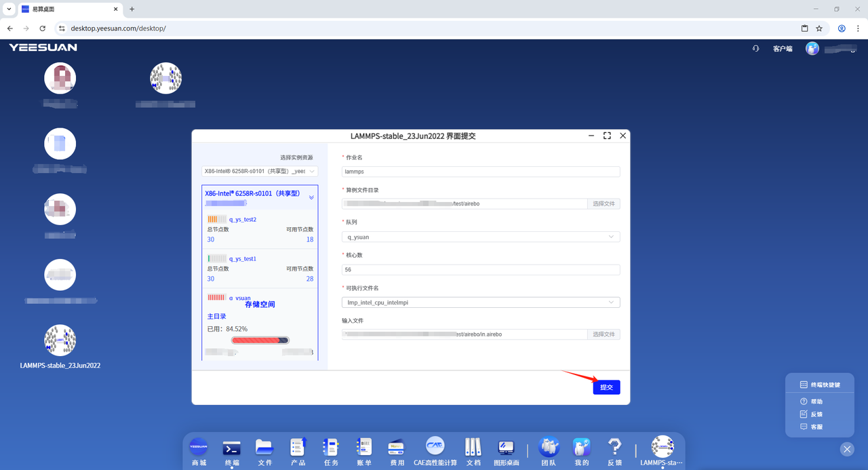868x470 pixels.
Task: Double-chevron collapse X86-Intel 6258R resource card
Action: (311, 197)
